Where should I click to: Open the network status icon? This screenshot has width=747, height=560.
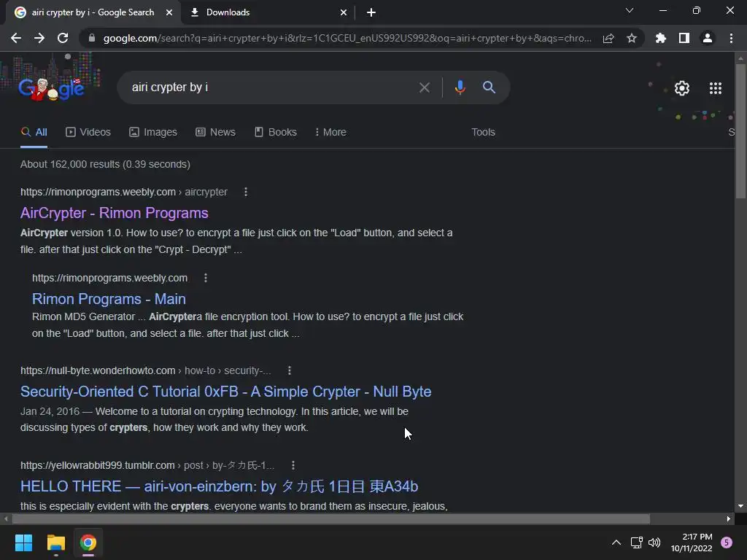[x=636, y=542]
